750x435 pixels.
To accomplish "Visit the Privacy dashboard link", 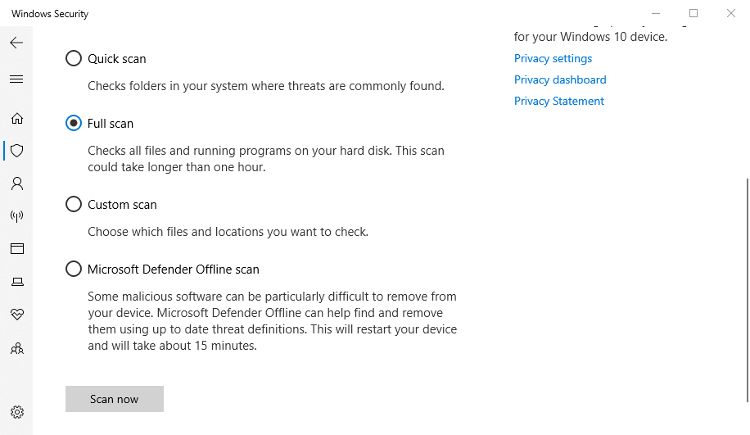I will coord(560,80).
